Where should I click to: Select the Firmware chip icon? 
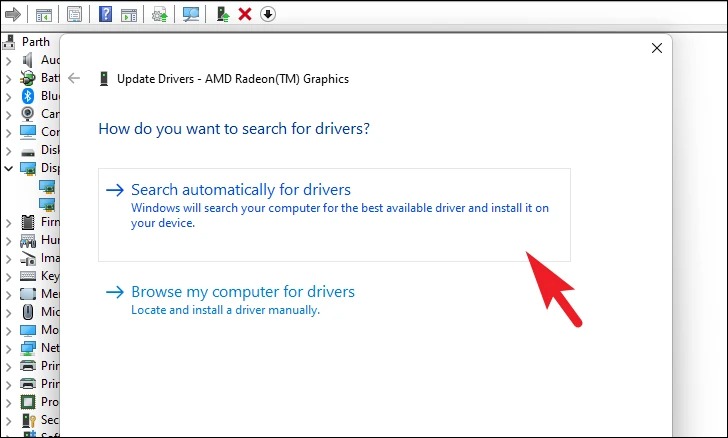pos(27,222)
